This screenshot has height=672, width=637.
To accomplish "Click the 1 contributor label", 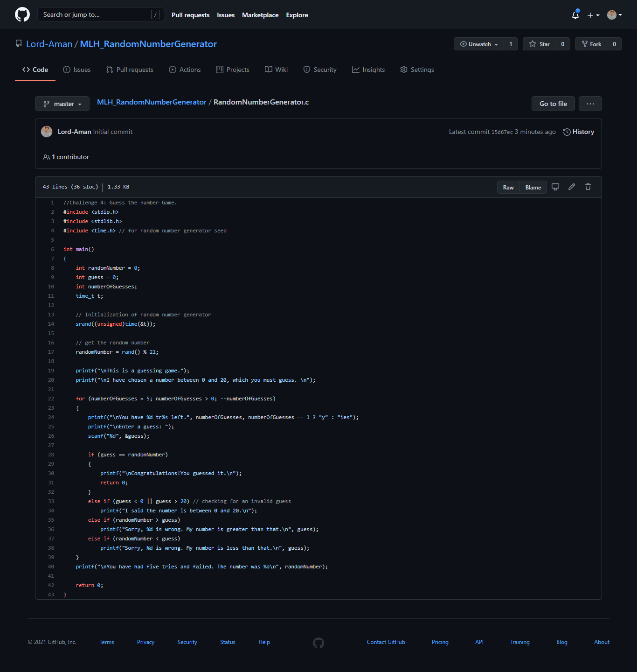I will [x=66, y=157].
